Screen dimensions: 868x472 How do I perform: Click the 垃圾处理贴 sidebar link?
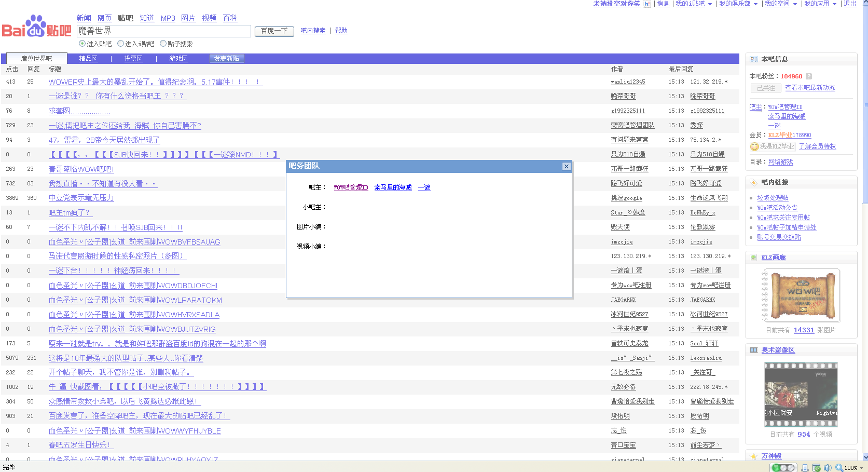773,198
